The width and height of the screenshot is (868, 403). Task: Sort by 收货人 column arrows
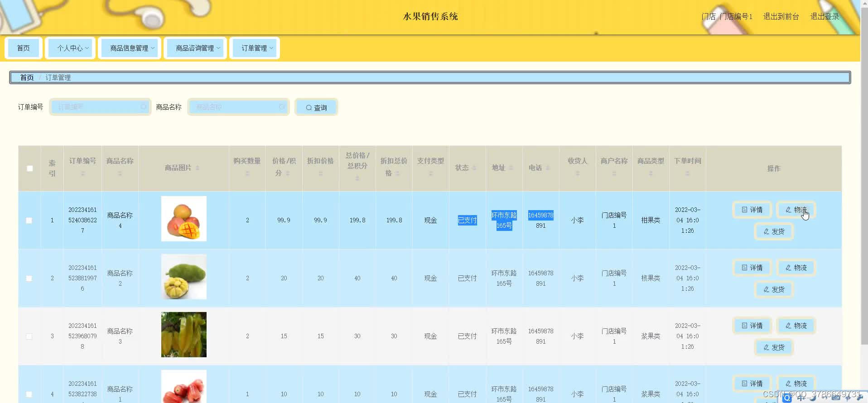pos(577,173)
